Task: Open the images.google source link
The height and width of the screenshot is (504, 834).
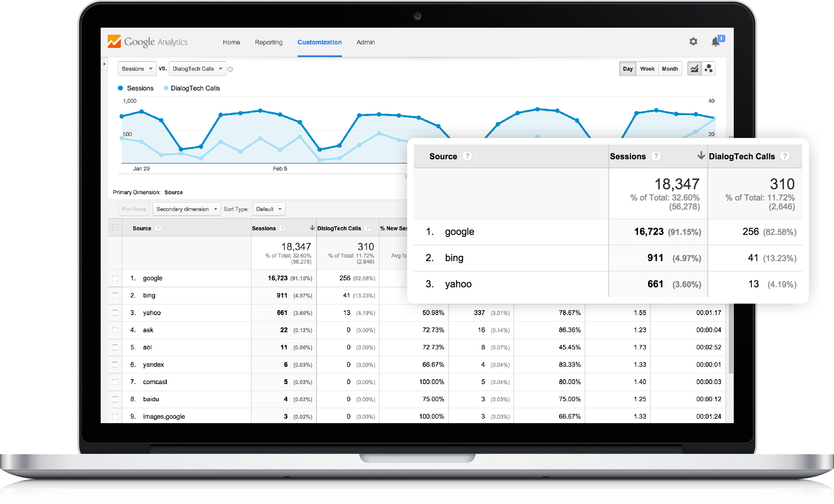Action: pos(164,417)
